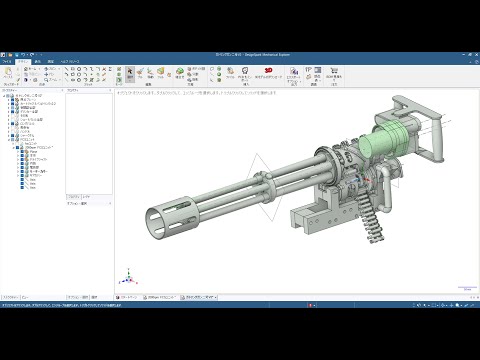Open file from quick access toolbar folder icon
Viewport: 480px width, 360px height.
[10, 55]
